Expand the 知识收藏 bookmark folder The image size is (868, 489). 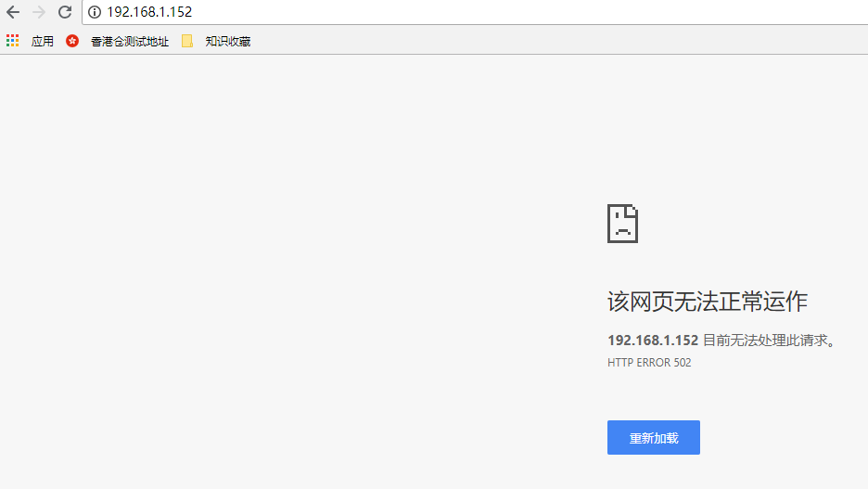click(x=227, y=41)
